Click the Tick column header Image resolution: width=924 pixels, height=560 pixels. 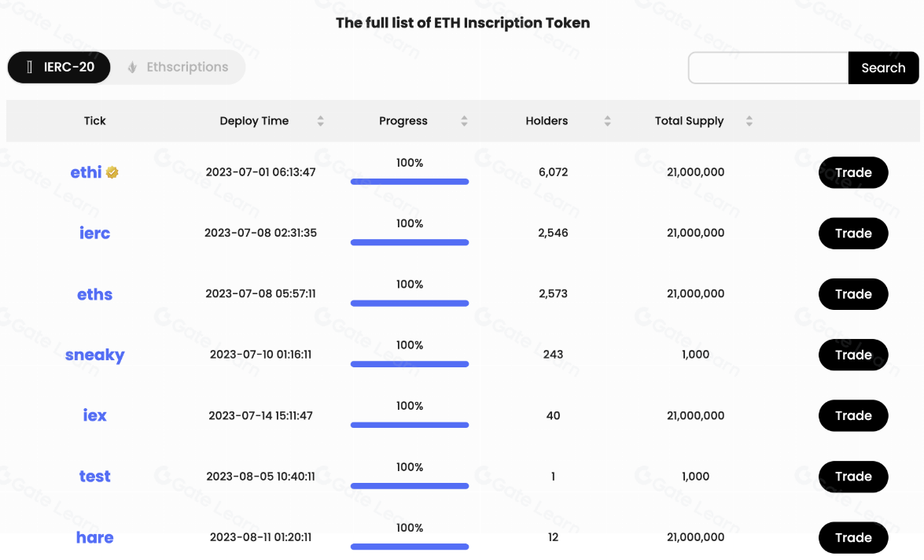(x=94, y=121)
